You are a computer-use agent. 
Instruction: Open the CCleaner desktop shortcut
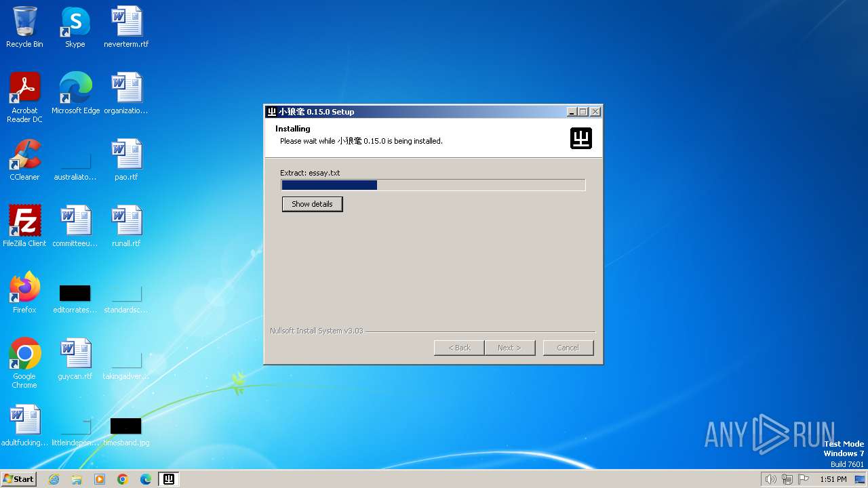[24, 160]
